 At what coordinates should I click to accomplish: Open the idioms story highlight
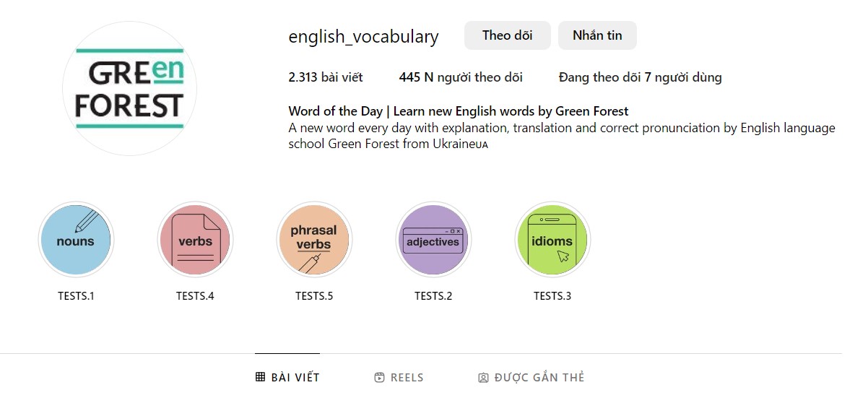tap(552, 240)
